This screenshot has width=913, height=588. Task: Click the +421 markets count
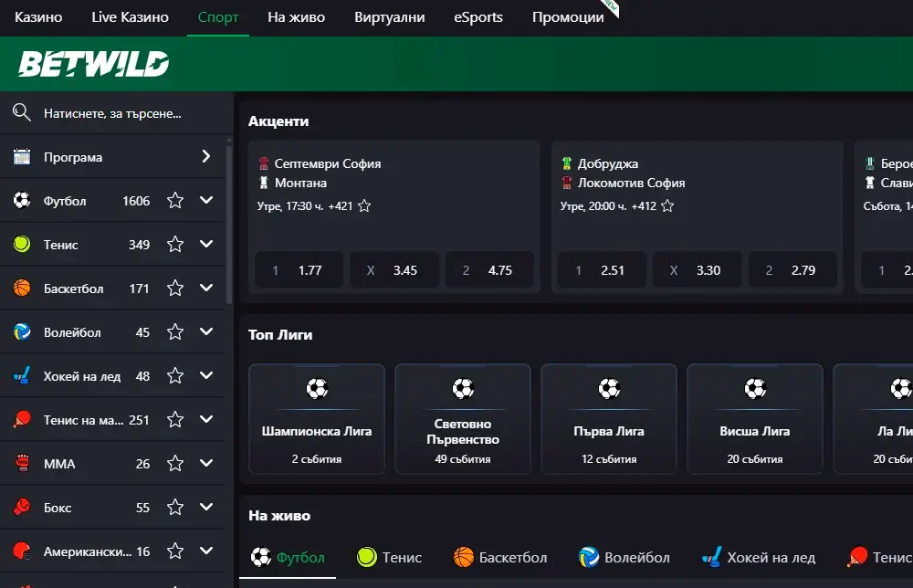[x=341, y=205]
